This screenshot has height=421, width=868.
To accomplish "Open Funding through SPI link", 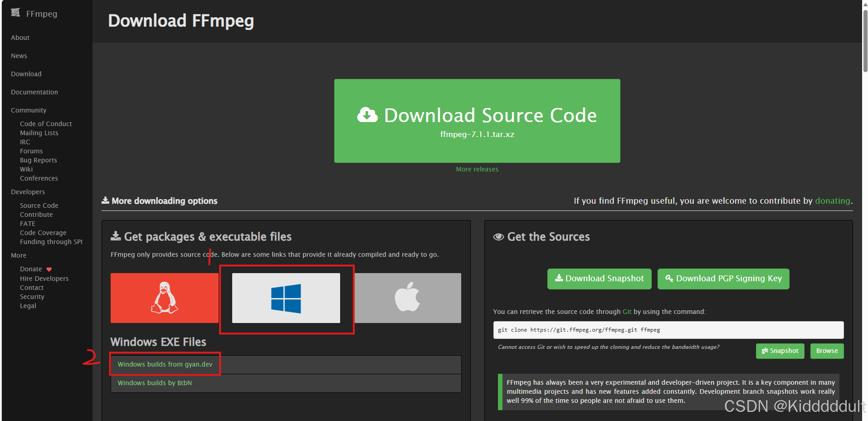I will coord(51,242).
